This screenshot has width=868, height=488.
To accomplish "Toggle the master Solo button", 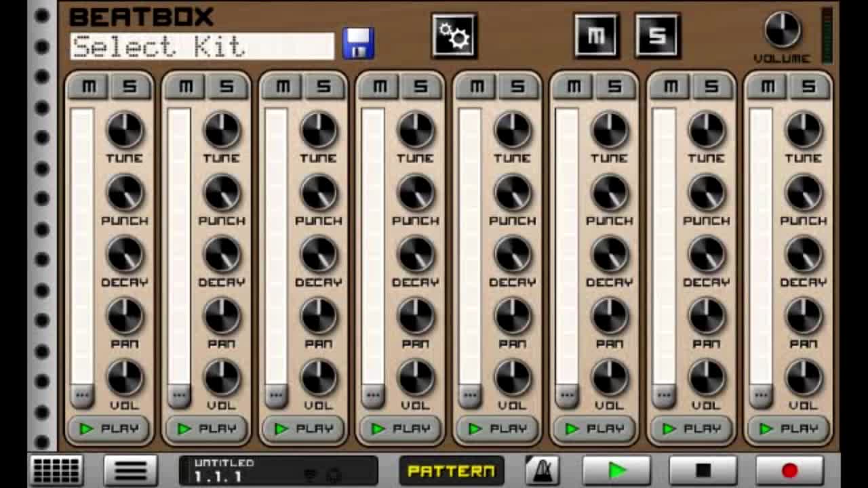I will click(657, 35).
